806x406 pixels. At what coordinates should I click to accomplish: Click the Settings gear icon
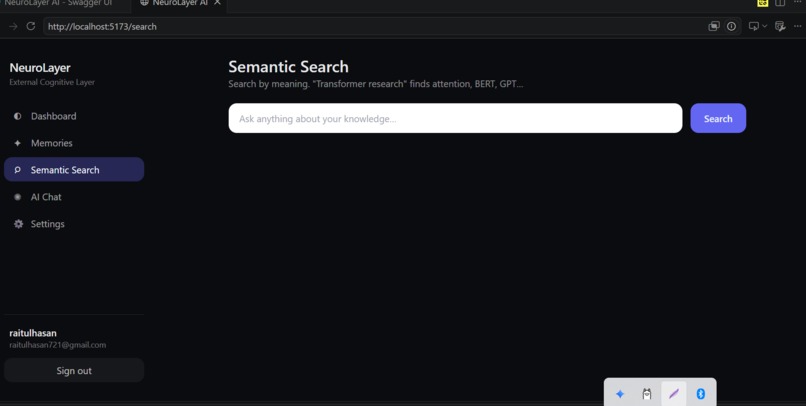point(19,224)
